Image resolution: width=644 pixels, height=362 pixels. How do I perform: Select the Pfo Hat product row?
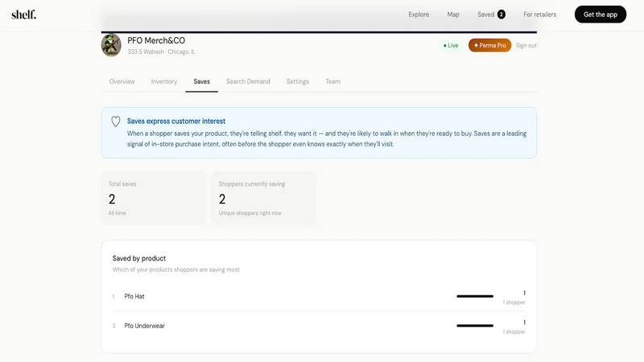click(319, 296)
